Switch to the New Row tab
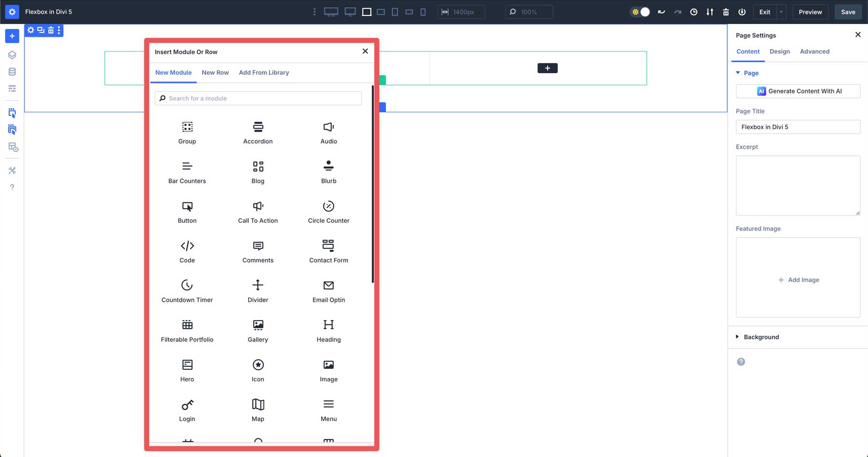This screenshot has height=457, width=868. (x=215, y=72)
